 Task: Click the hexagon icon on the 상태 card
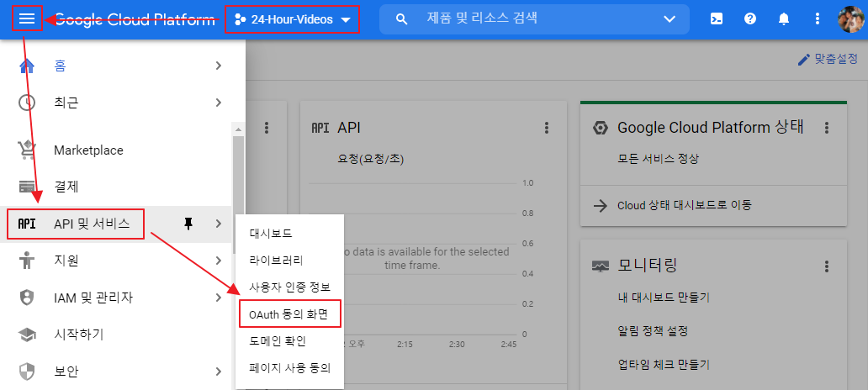600,128
